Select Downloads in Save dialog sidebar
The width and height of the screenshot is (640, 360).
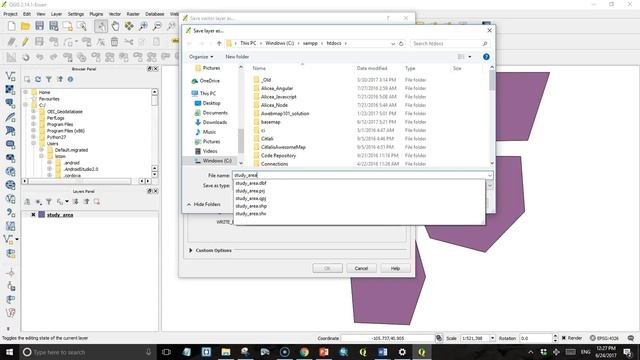pyautogui.click(x=215, y=122)
